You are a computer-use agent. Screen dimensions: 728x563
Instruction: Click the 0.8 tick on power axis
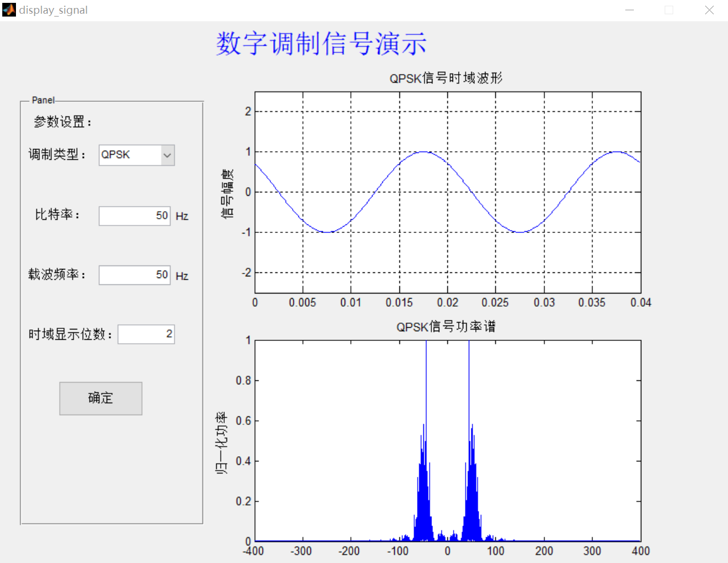click(244, 380)
